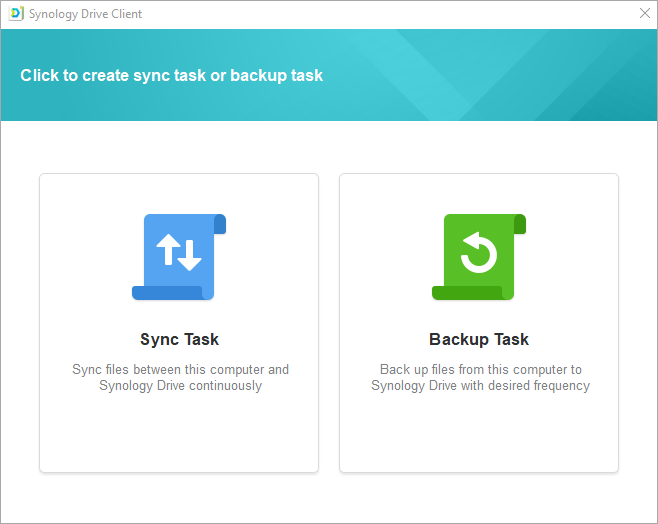Click the Sync Task description text
Viewport: 658px width, 524px height.
click(x=180, y=377)
